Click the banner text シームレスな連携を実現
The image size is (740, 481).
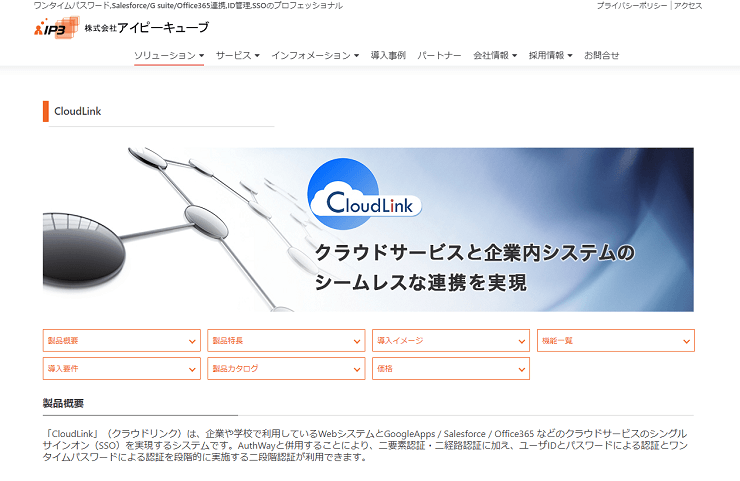pos(420,283)
